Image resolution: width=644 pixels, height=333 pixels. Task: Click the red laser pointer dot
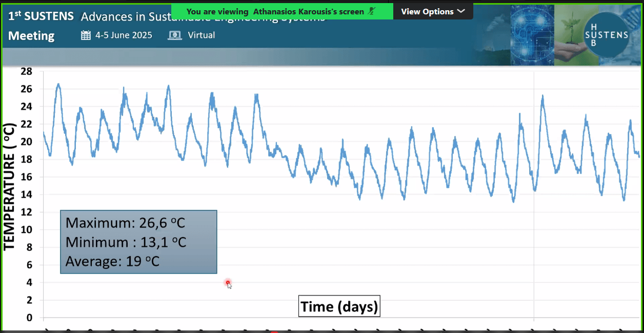click(228, 283)
